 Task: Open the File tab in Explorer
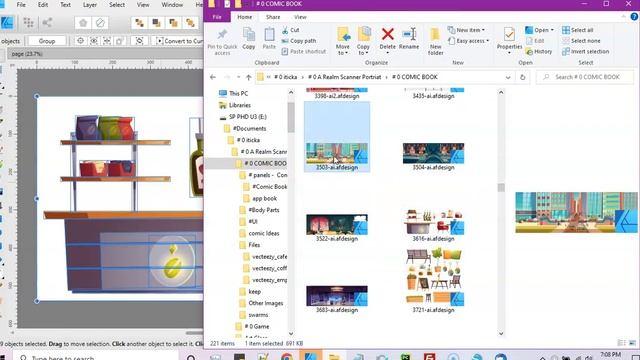pyautogui.click(x=217, y=17)
